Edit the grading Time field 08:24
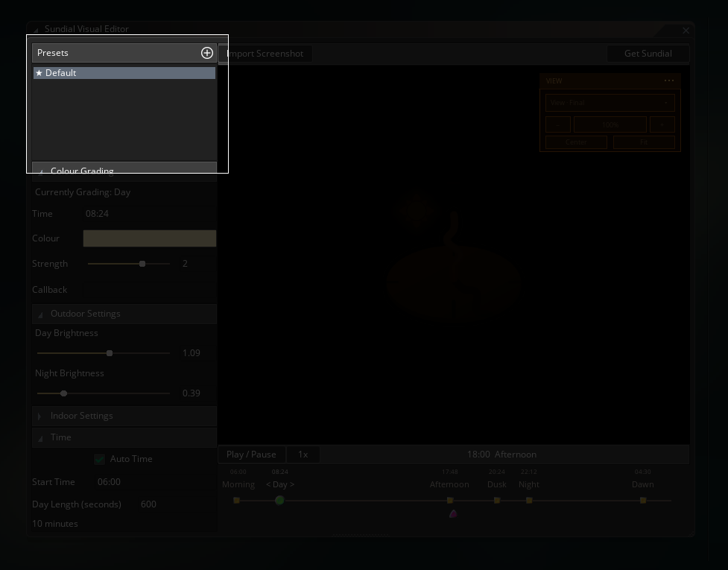Image resolution: width=728 pixels, height=570 pixels. (x=150, y=214)
